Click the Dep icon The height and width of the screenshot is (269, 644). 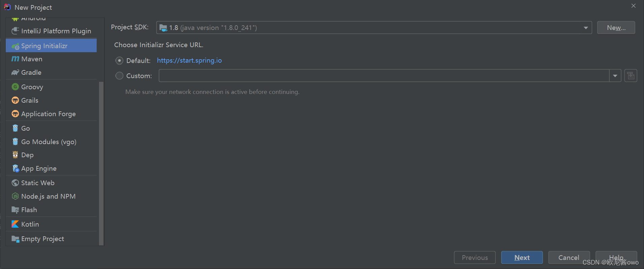(x=15, y=155)
